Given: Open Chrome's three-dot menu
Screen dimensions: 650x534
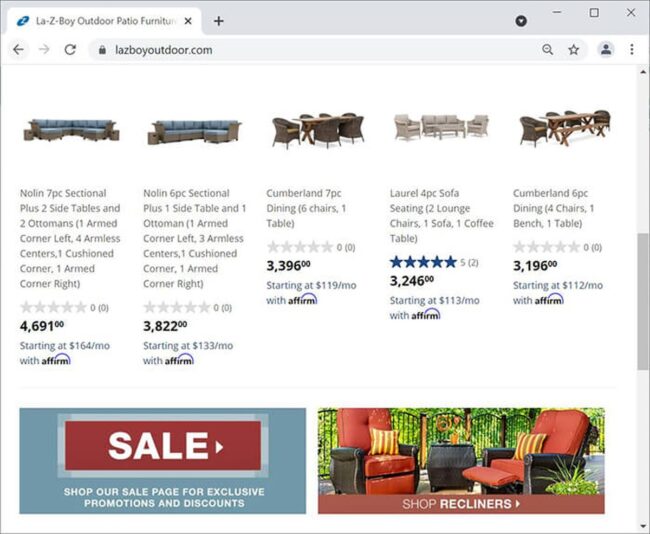Looking at the screenshot, I should click(632, 50).
